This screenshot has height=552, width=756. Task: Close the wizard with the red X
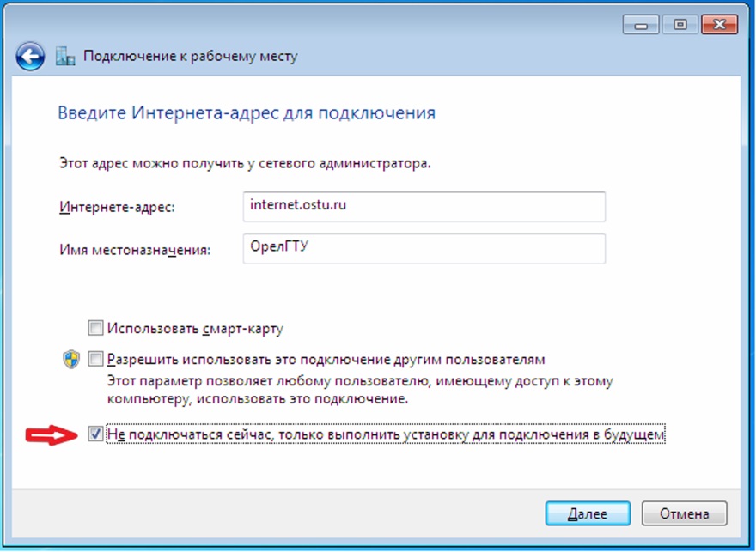pos(719,26)
